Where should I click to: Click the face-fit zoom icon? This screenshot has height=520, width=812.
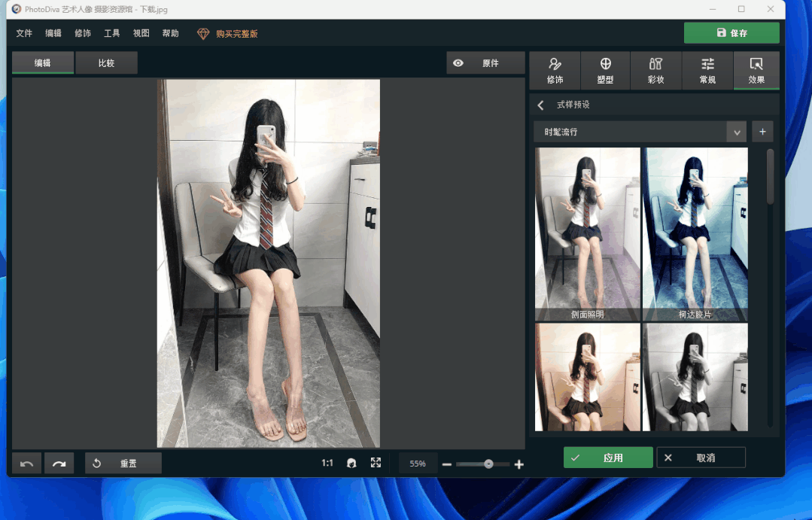click(351, 463)
